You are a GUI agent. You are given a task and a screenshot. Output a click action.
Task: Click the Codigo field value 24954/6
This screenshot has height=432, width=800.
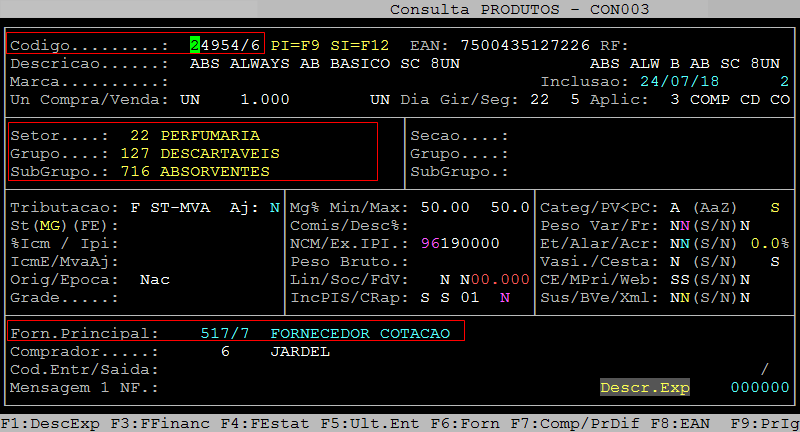225,45
